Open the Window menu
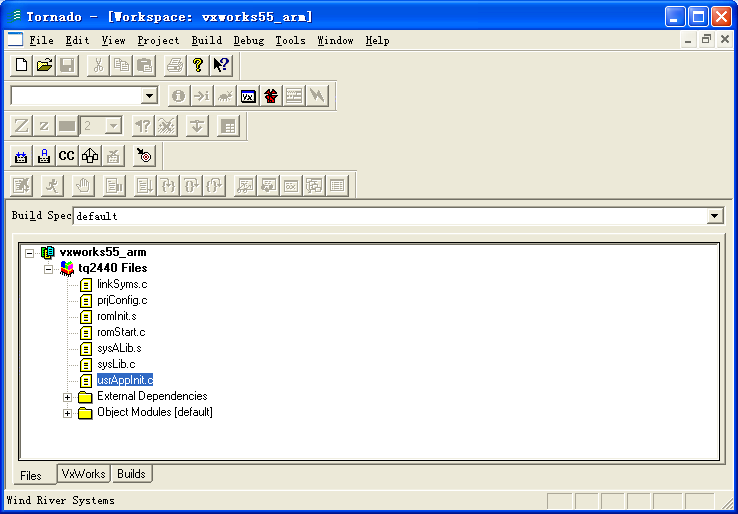Viewport: 738px width, 514px height. pos(335,40)
